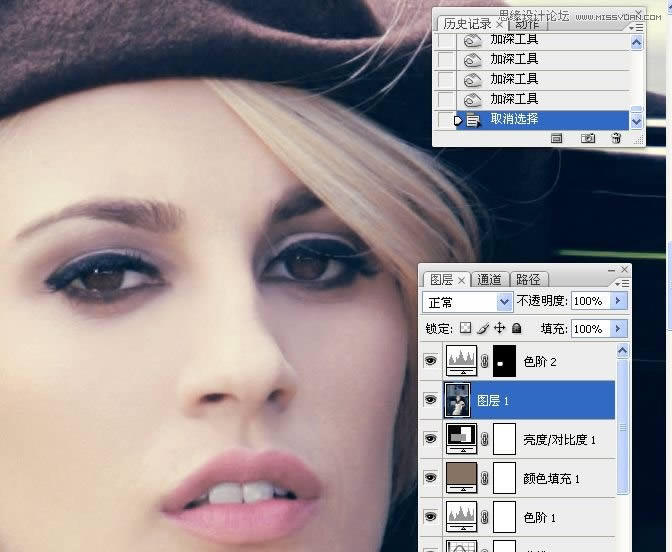Select the 色阶 2 black layer mask thumbnail
672x552 pixels.
(x=505, y=361)
